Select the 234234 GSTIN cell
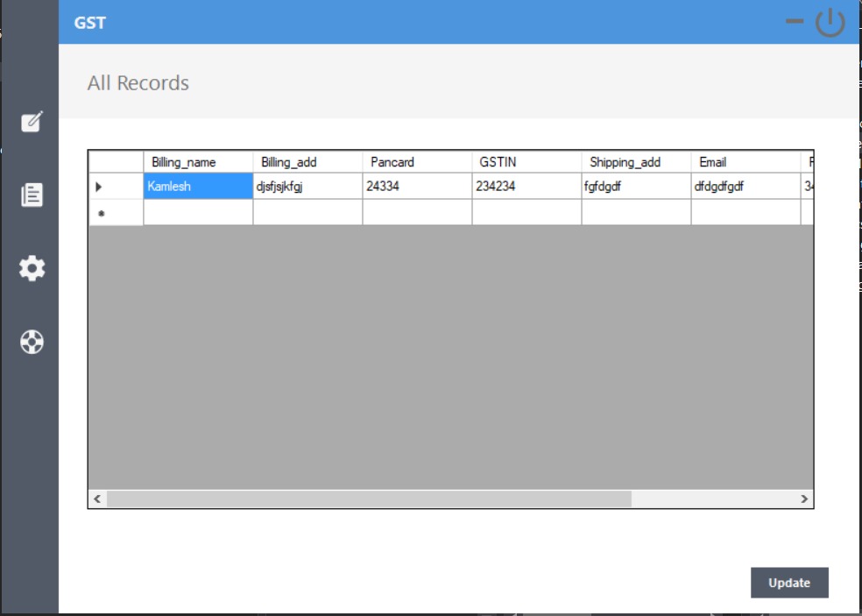Screen dimensions: 862x616 pyautogui.click(x=526, y=186)
